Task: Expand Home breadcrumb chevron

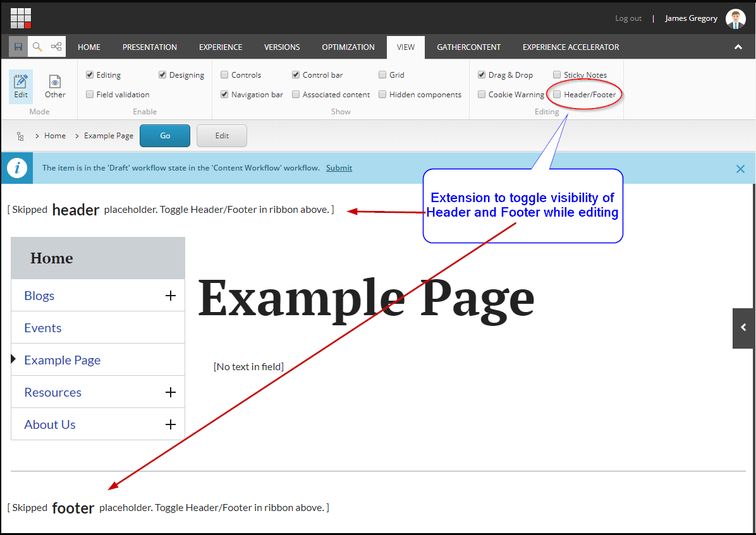Action: click(x=37, y=136)
